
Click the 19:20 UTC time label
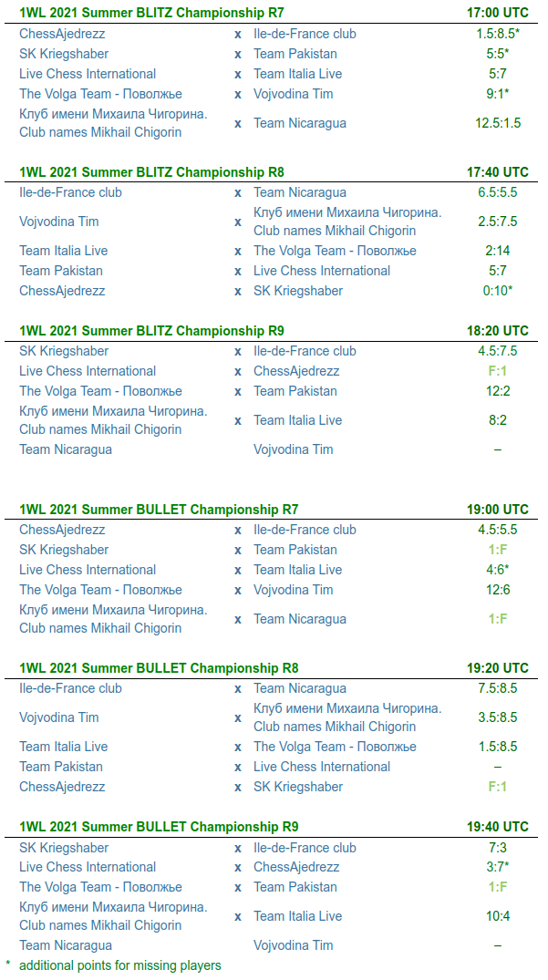[x=498, y=668]
